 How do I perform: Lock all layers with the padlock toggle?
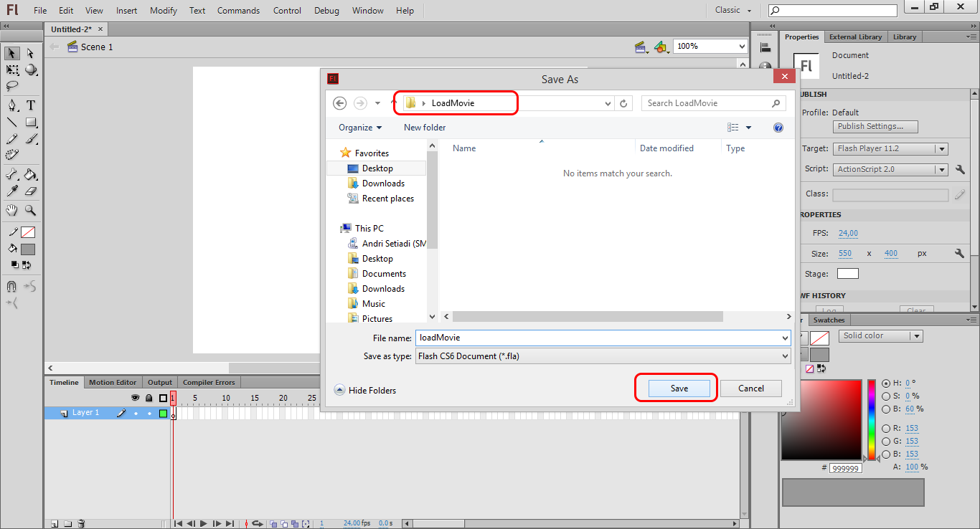point(149,397)
